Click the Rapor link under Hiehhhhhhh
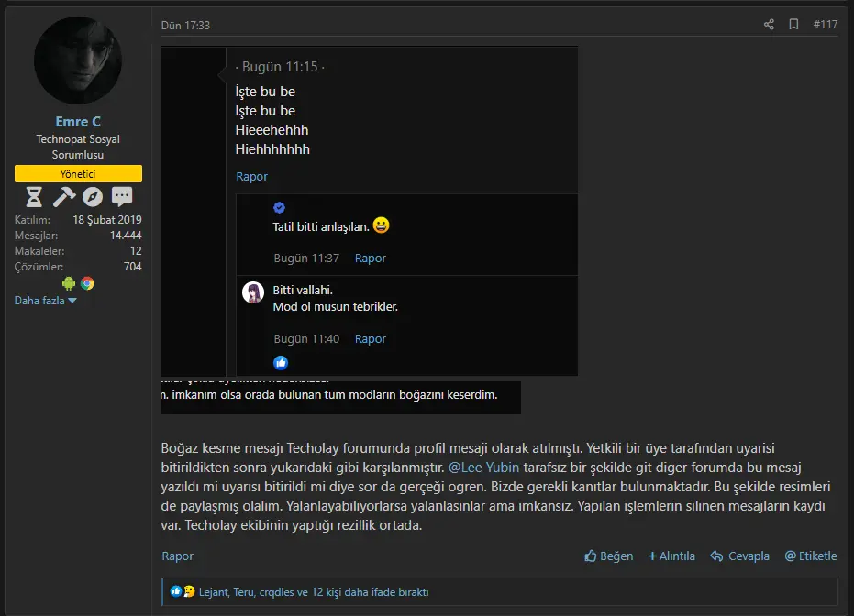Viewport: 854px width, 616px height. coord(251,176)
